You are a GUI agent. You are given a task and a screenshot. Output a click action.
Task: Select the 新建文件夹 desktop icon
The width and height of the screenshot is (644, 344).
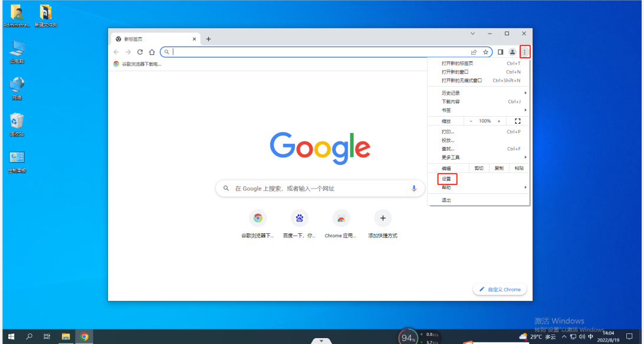point(45,16)
